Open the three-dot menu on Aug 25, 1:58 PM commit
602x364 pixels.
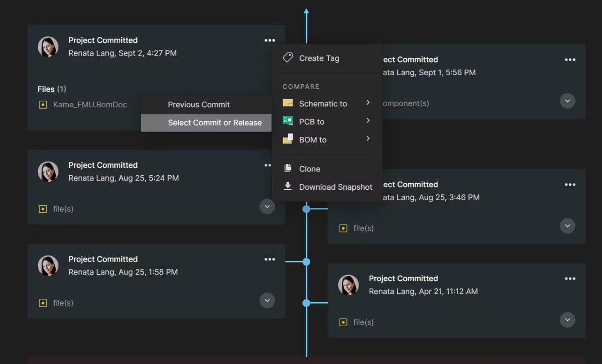click(270, 259)
